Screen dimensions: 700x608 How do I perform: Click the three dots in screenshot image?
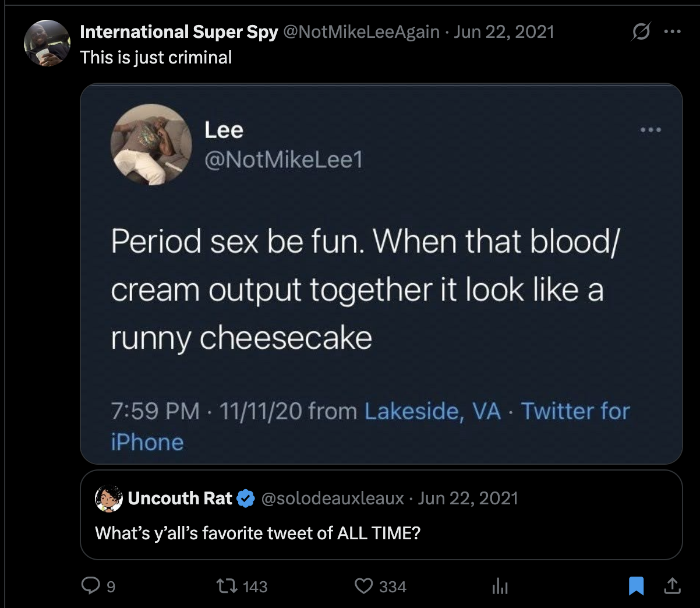[x=650, y=130]
